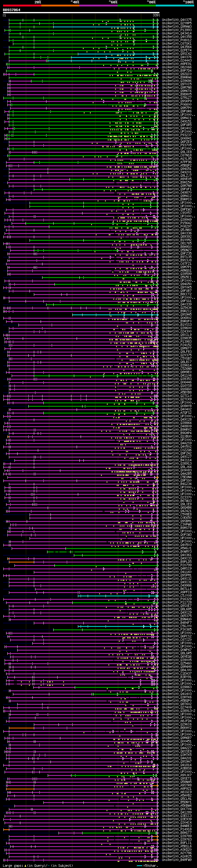The image size is (197, 868).
Task: Select label UniRef100_O82066
Action: 177,67
